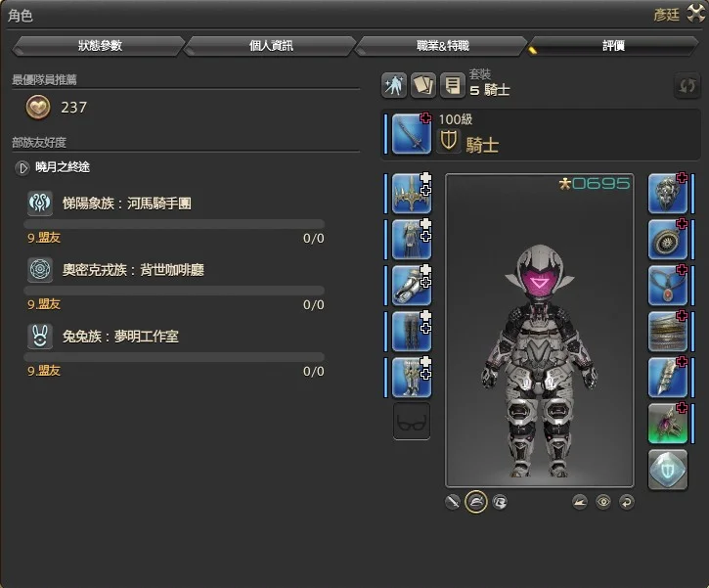Click the necklace equipment slot
The image size is (709, 588).
coord(668,286)
